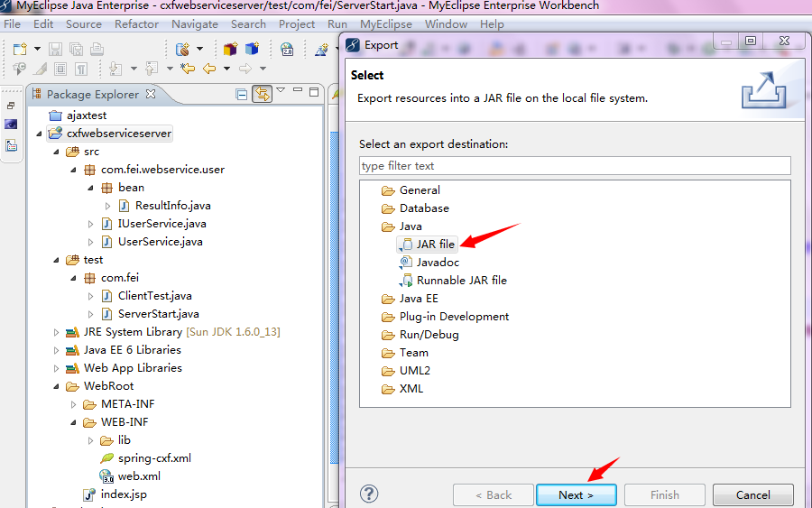
Task: Open the Back history dropdown arrow
Action: (226, 69)
